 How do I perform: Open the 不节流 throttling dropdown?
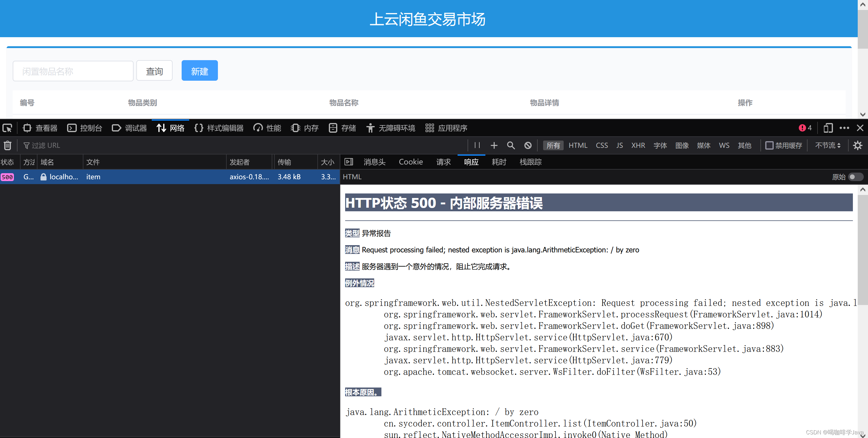[828, 145]
